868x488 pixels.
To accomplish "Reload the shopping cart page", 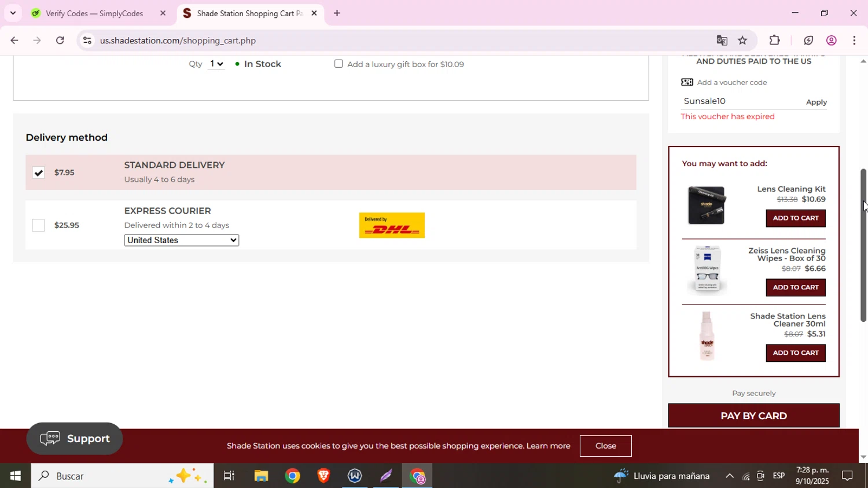I will click(x=60, y=41).
